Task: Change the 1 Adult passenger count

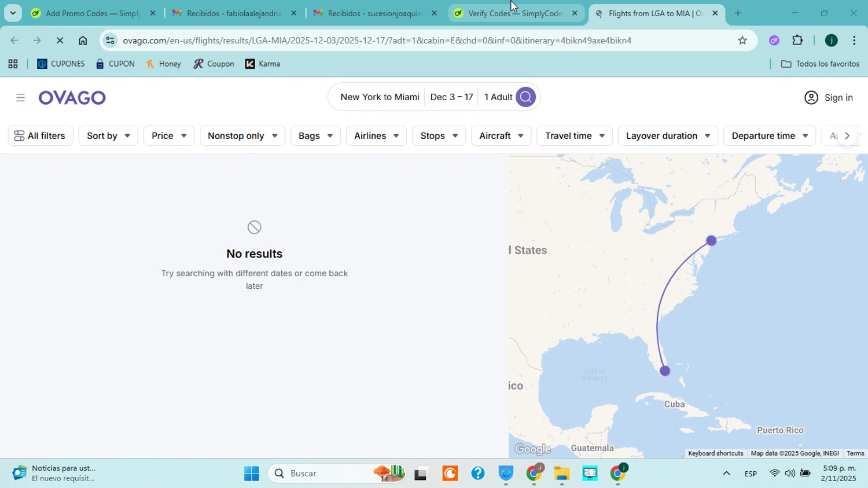Action: point(498,97)
